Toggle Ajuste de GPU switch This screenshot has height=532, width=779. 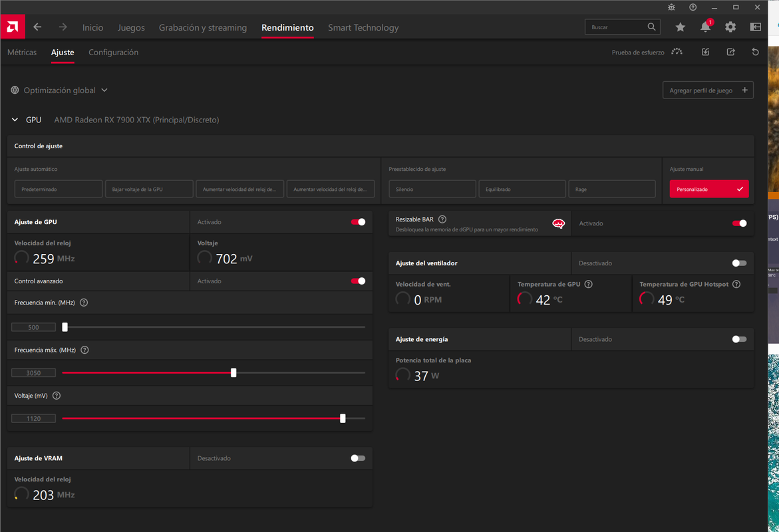358,222
